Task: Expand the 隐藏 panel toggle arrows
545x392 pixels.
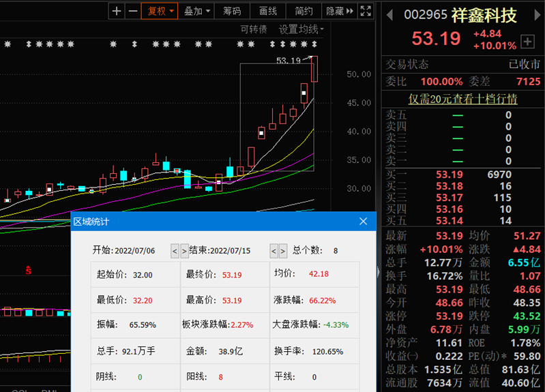Action: 340,11
